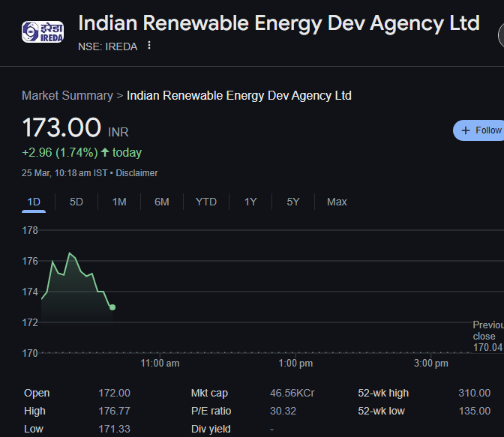
Task: Click the IREDA company logo
Action: click(43, 31)
